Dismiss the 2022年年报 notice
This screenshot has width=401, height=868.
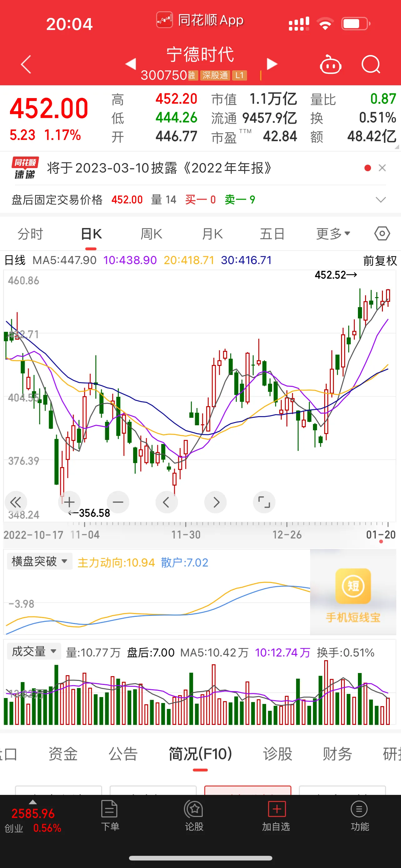click(382, 168)
